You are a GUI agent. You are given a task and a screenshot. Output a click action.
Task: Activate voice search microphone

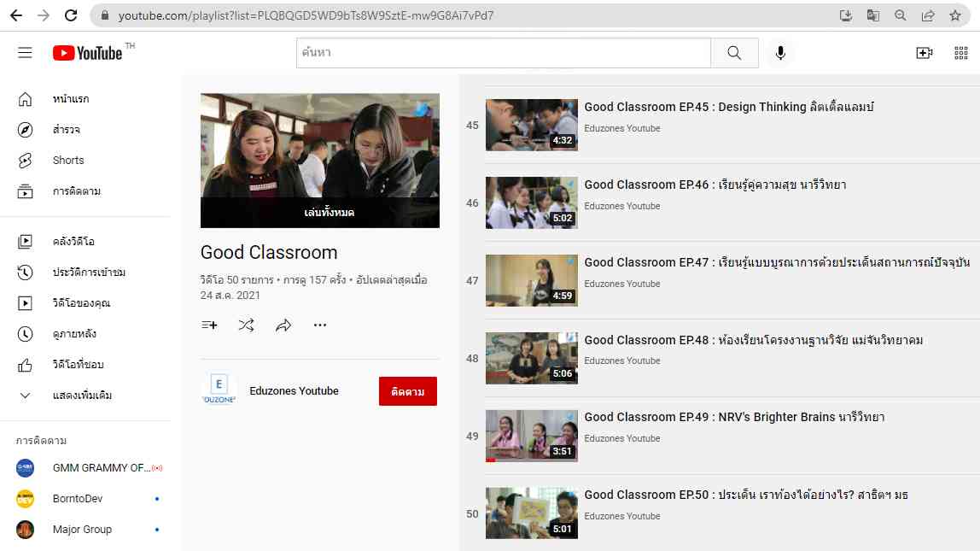click(x=779, y=53)
